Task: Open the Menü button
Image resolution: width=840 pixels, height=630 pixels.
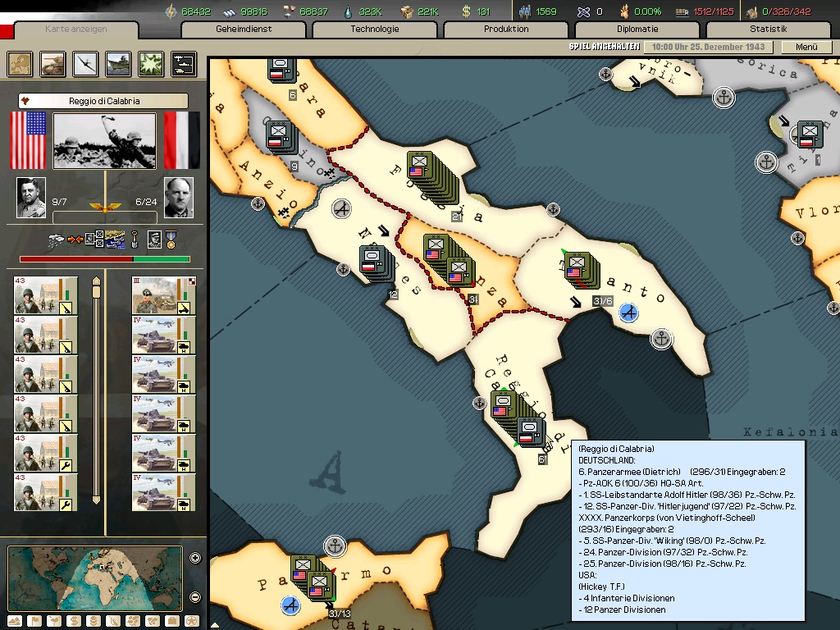Action: 806,47
